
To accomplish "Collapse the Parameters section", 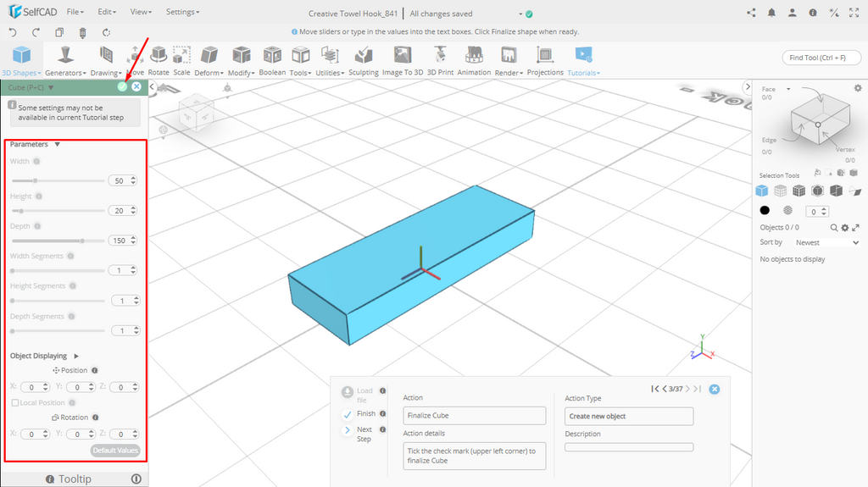I will coord(57,145).
